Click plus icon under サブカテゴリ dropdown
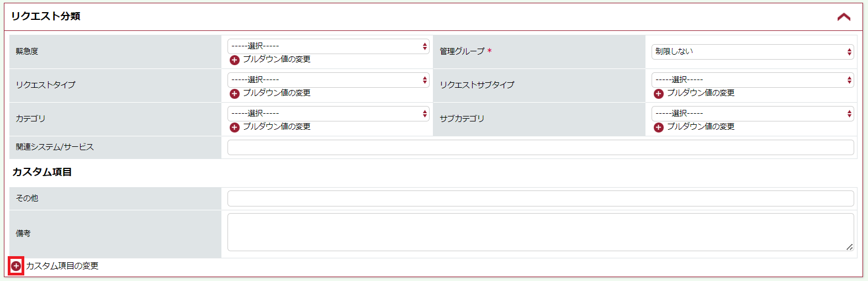The width and height of the screenshot is (868, 281). pyautogui.click(x=659, y=128)
